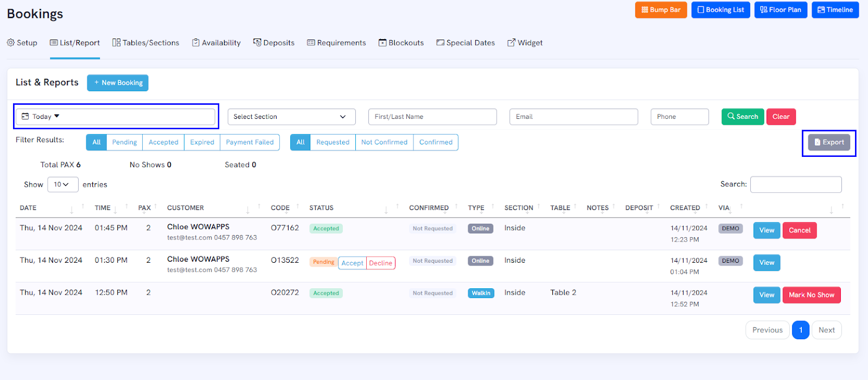The width and height of the screenshot is (868, 380).
Task: Switch to the Availability tab
Action: pyautogui.click(x=216, y=43)
